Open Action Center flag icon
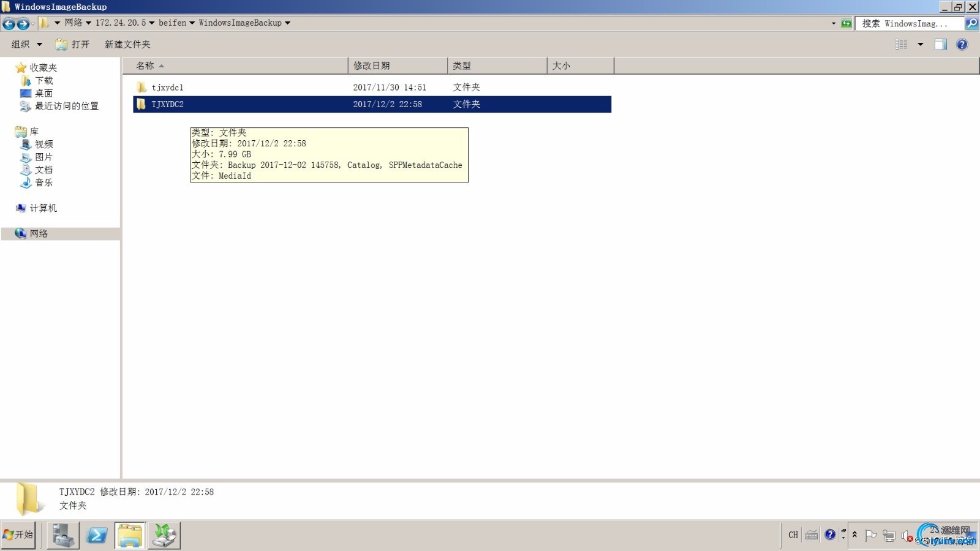This screenshot has height=551, width=980. (x=870, y=535)
